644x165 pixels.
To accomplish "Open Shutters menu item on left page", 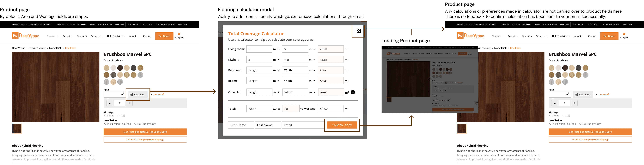I will 82,36.
